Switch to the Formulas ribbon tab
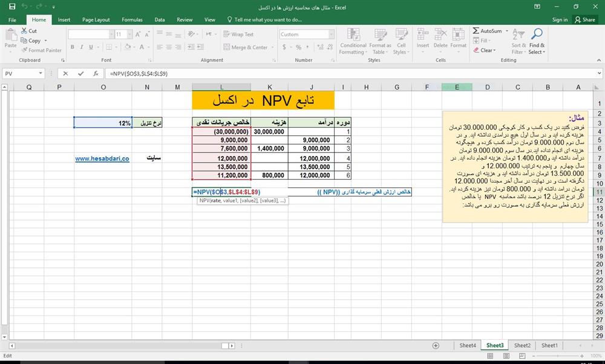Viewport: 605px width, 364px height. point(132,19)
